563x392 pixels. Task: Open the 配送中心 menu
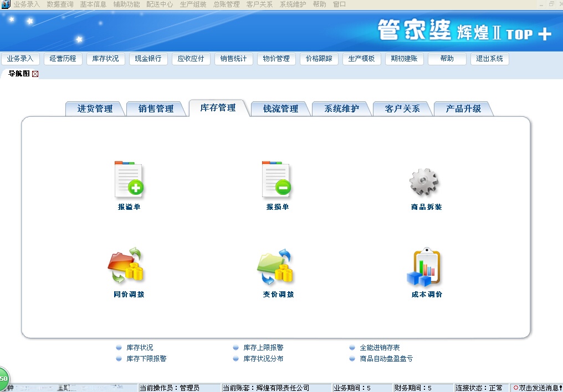(x=160, y=4)
